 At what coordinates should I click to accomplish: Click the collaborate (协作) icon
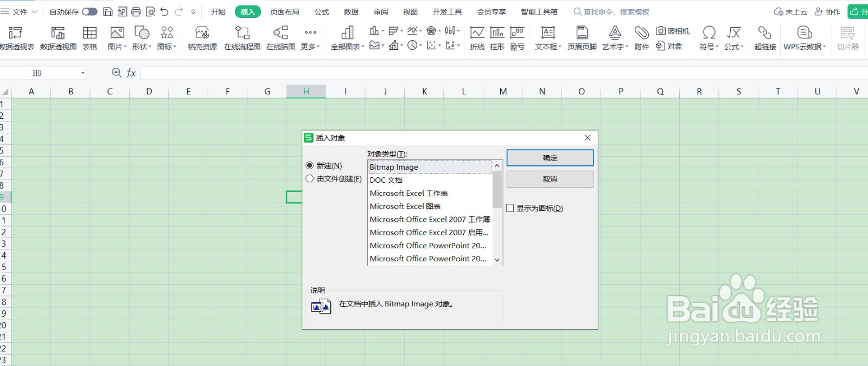pyautogui.click(x=828, y=11)
